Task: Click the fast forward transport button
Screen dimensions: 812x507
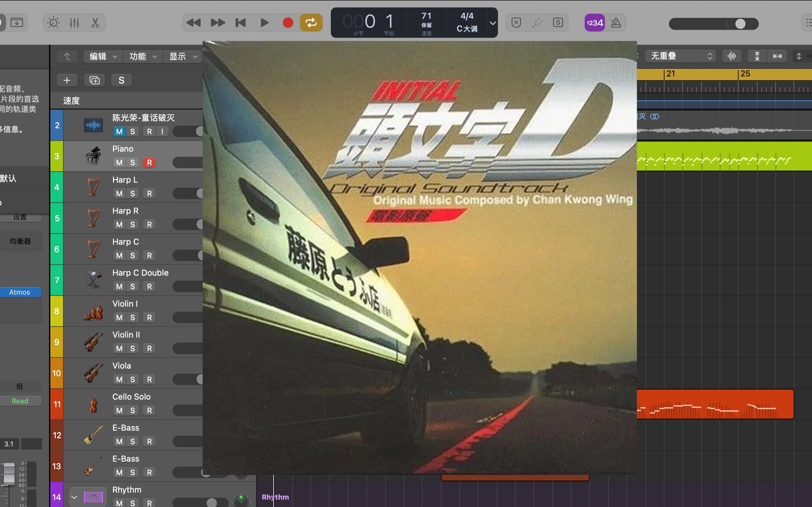Action: coord(218,23)
